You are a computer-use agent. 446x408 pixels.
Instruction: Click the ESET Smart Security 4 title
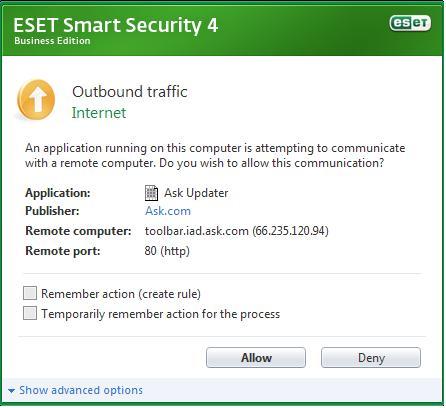[x=116, y=25]
